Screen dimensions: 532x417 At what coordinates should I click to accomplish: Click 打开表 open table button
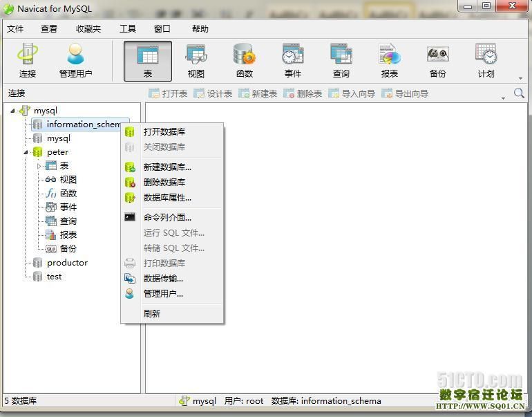[168, 93]
